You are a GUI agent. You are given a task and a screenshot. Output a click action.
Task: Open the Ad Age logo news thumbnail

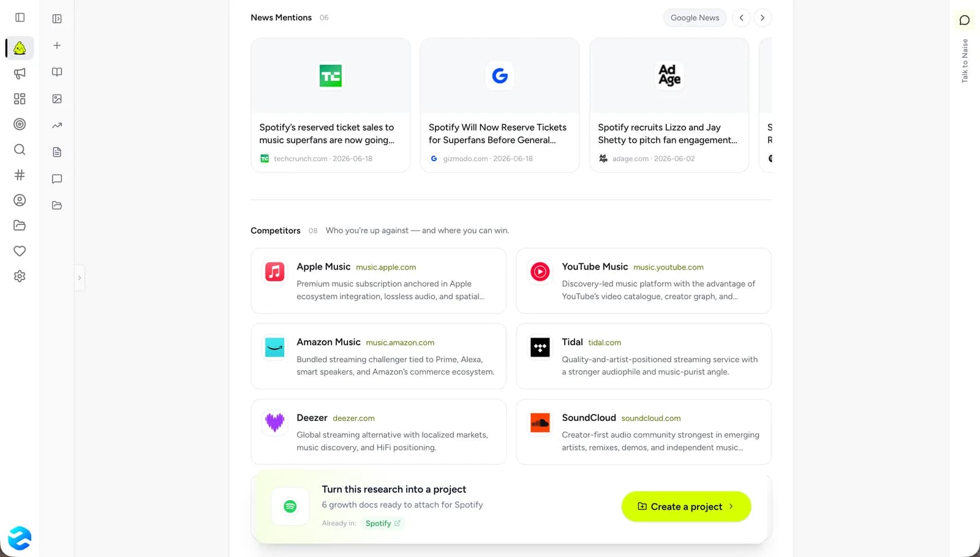(x=669, y=75)
